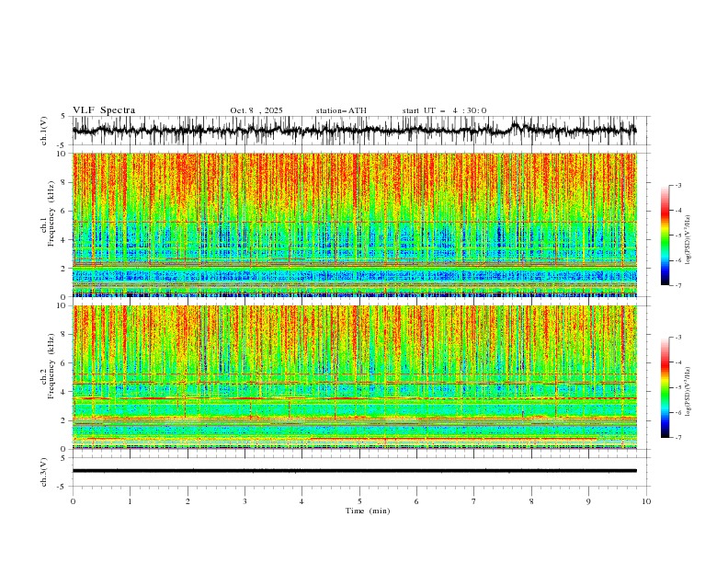Click time axis tick label '1'
This screenshot has width=728, height=563.
[x=130, y=501]
